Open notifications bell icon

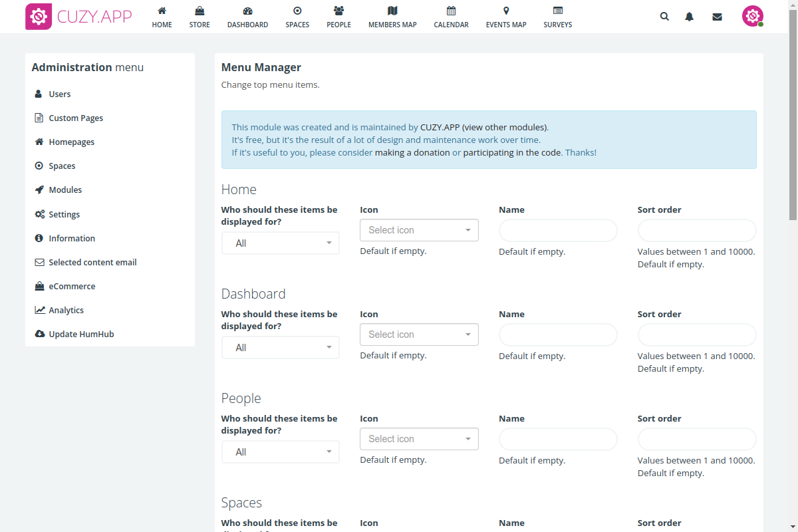click(x=689, y=17)
